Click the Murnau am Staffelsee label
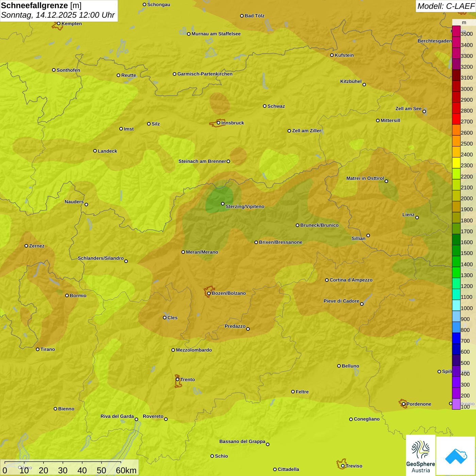The height and width of the screenshot is (476, 476). click(216, 34)
